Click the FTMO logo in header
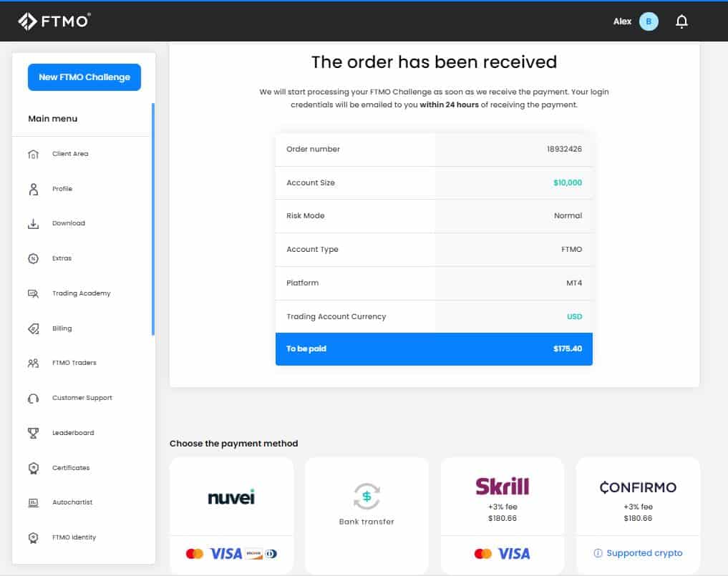728x576 pixels. (x=54, y=21)
